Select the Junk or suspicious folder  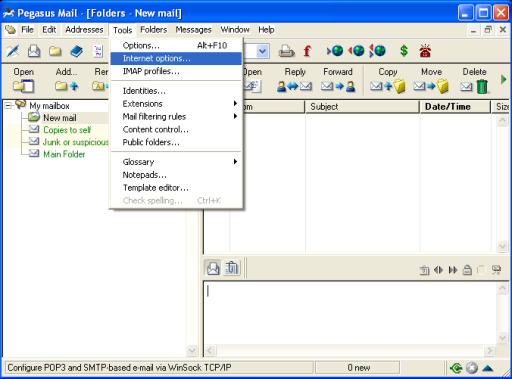76,142
